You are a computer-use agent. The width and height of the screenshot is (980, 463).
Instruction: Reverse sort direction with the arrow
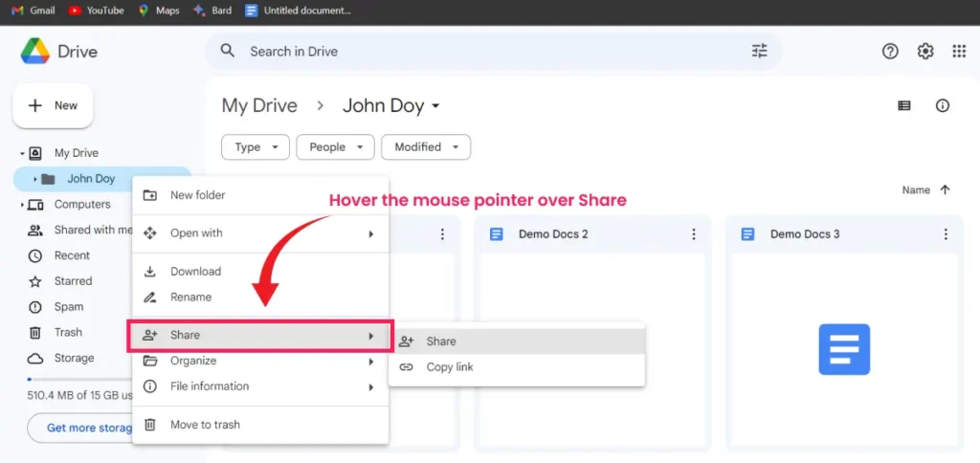tap(946, 190)
